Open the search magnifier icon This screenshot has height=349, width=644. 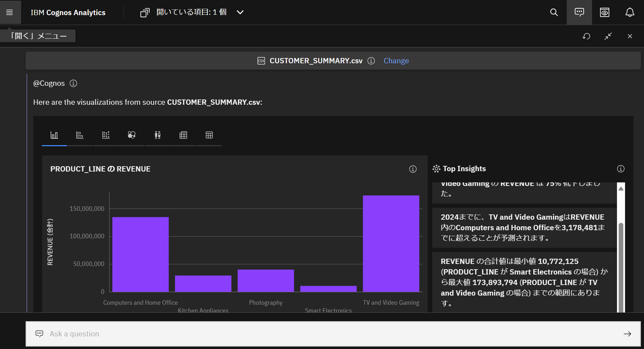click(554, 12)
